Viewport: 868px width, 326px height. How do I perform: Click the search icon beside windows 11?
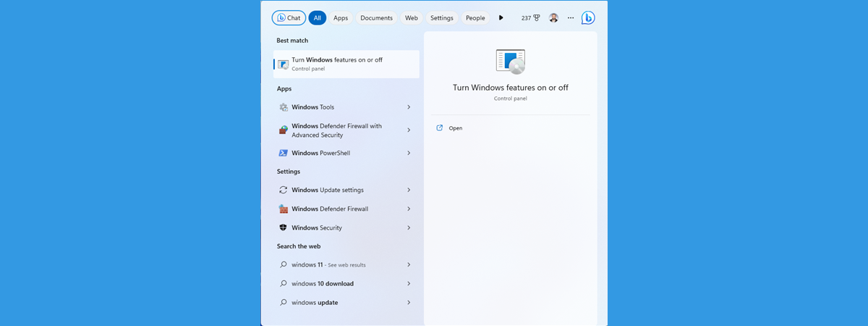coord(284,265)
